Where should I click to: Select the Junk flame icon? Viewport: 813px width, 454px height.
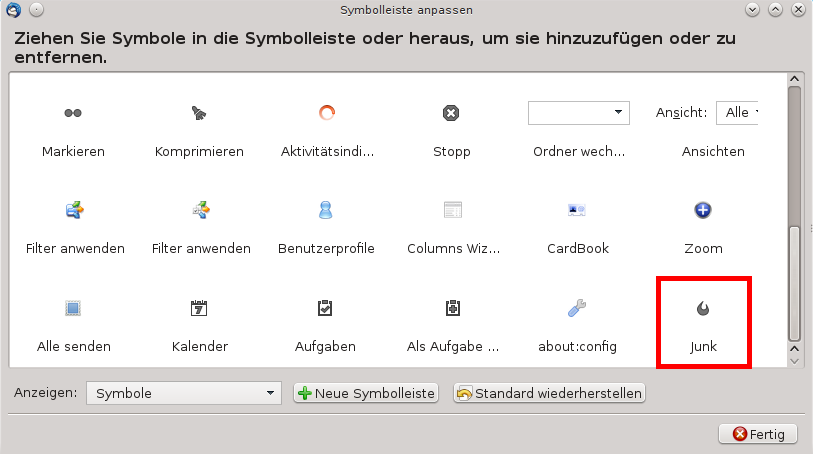click(x=703, y=309)
